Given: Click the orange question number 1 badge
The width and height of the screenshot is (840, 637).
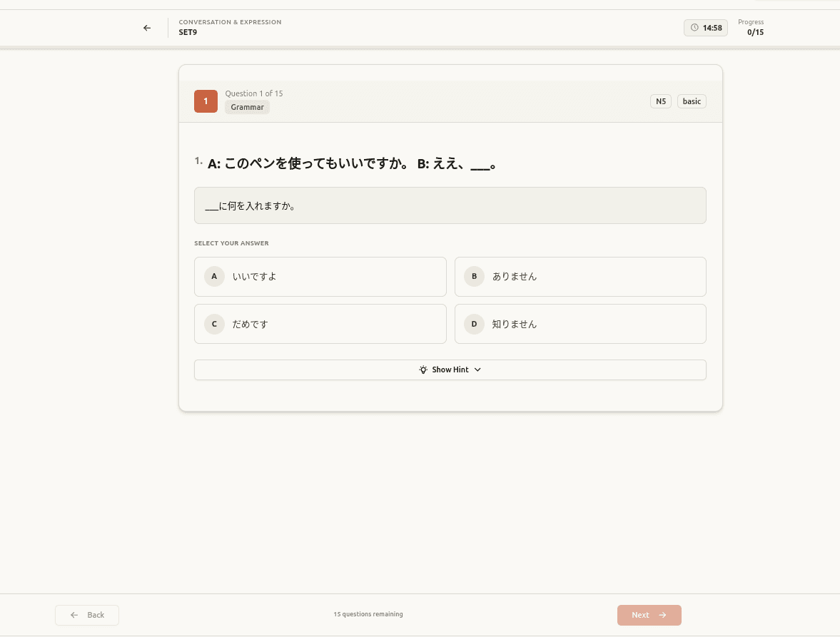Looking at the screenshot, I should pos(206,101).
